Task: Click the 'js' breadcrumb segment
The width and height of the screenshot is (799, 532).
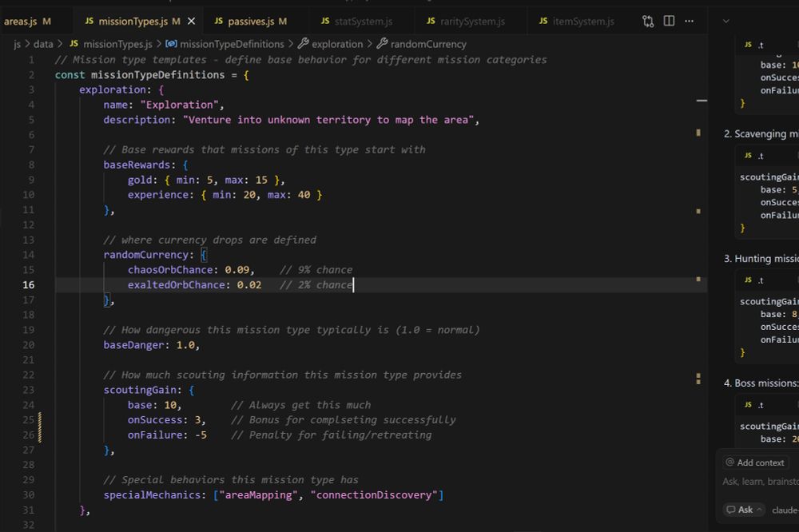Action: click(x=18, y=45)
